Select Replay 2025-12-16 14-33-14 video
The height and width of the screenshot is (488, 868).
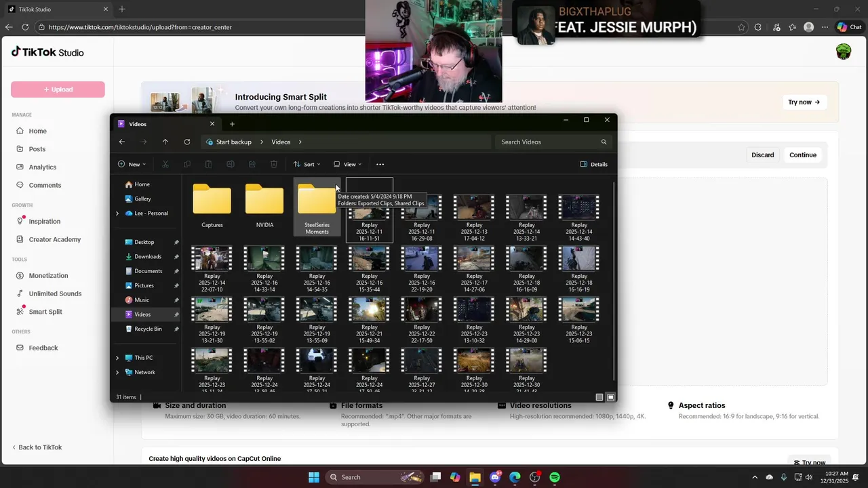264,269
